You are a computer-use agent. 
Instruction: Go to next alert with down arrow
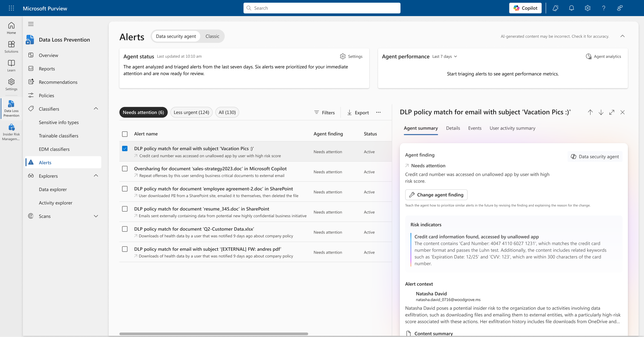tap(601, 112)
